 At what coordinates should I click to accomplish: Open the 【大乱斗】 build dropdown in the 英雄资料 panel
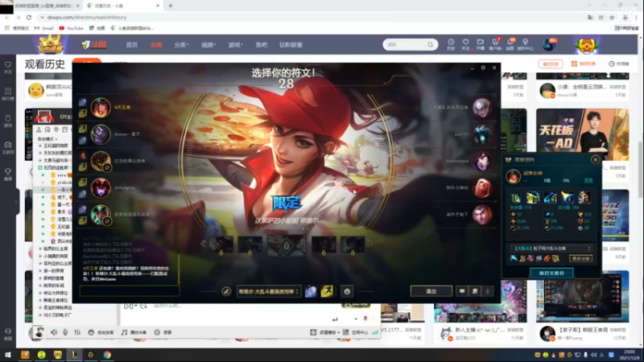(551, 249)
